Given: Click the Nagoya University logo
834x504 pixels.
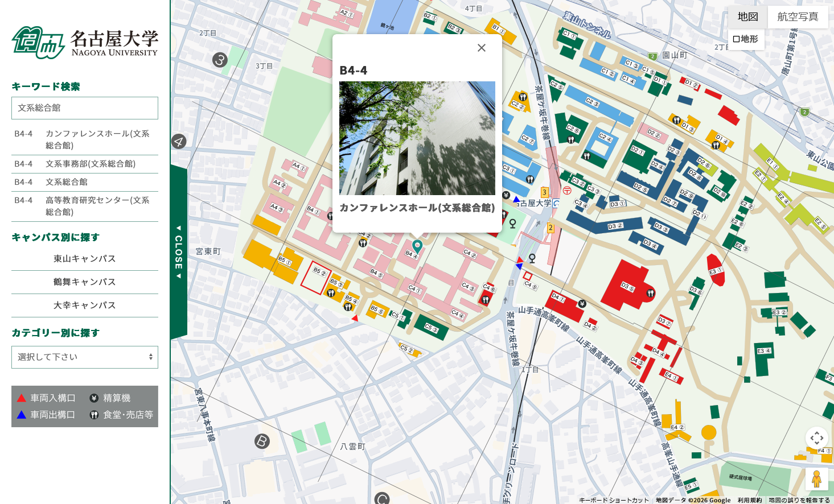Looking at the screenshot, I should (x=85, y=43).
